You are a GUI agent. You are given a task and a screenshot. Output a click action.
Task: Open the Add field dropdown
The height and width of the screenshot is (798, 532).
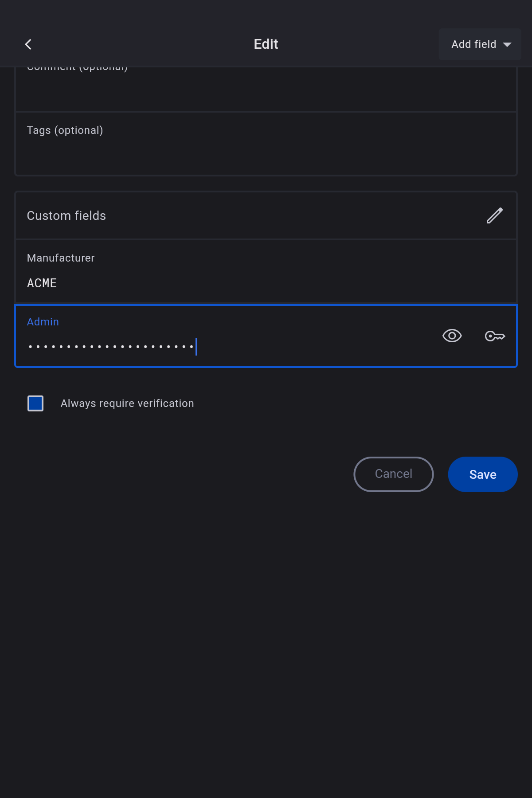point(473,44)
